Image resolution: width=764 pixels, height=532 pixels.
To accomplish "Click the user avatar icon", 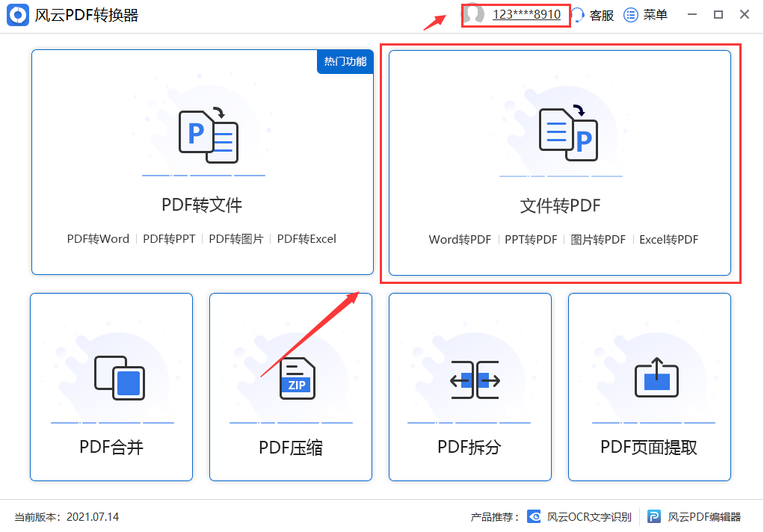I will pyautogui.click(x=473, y=14).
